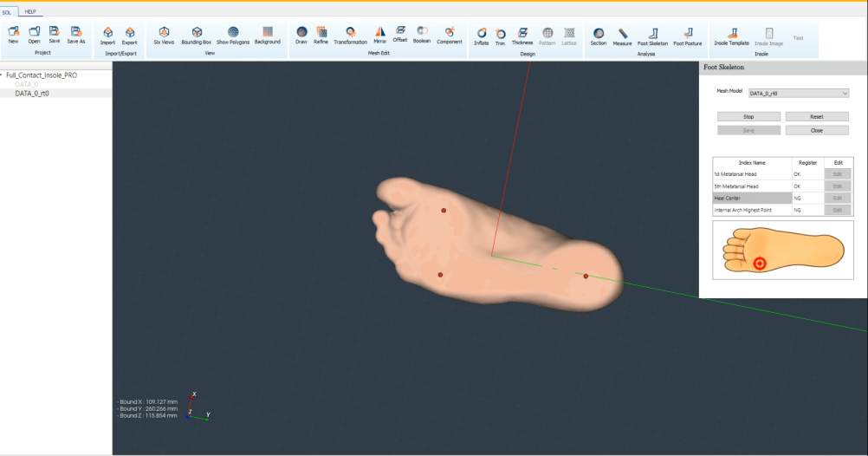The width and height of the screenshot is (868, 456).
Task: Toggle Show Polygons view
Action: click(232, 35)
